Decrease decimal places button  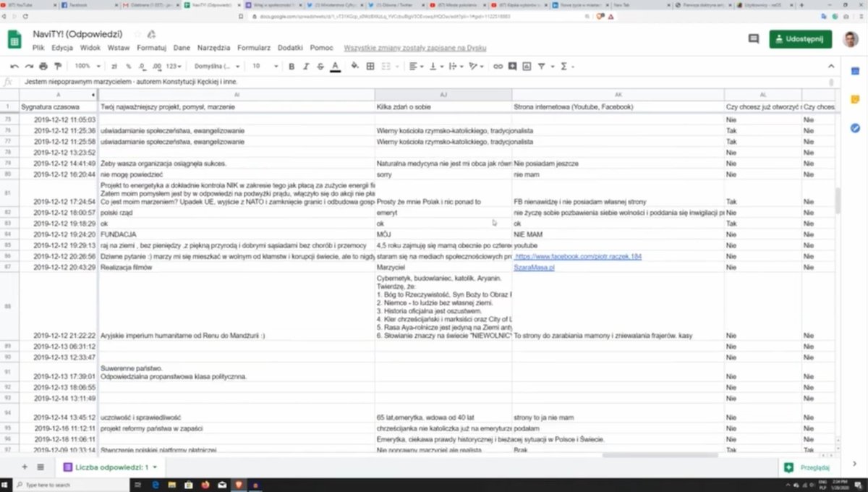tap(142, 66)
